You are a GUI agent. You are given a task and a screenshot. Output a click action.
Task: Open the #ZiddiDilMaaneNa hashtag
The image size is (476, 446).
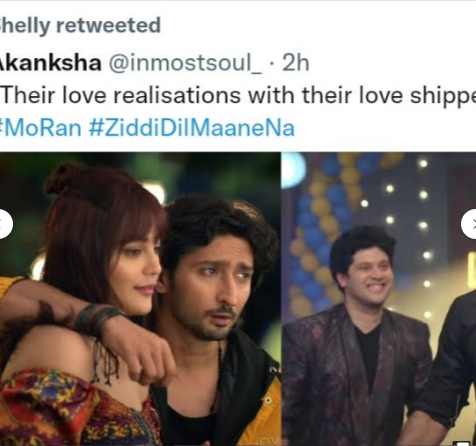(x=192, y=128)
